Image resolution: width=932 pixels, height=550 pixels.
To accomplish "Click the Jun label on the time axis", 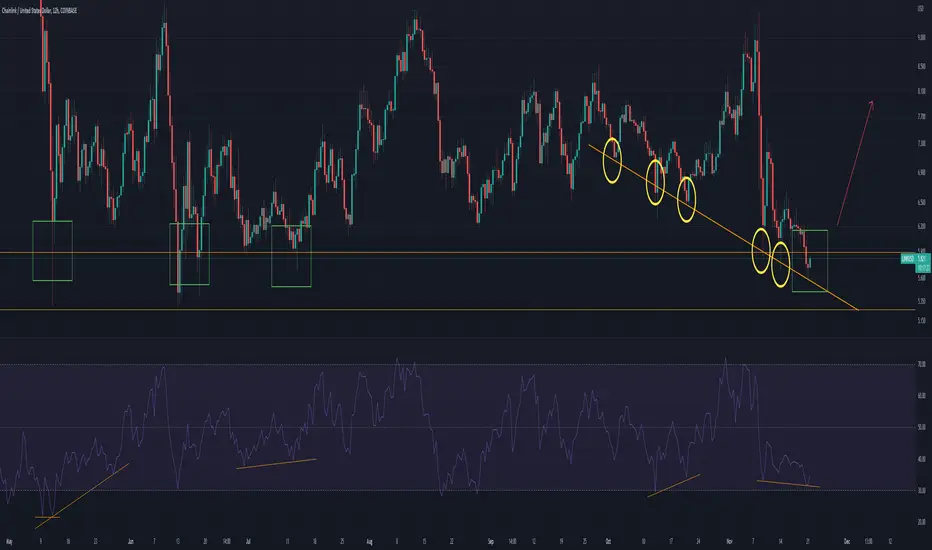I will (x=130, y=542).
